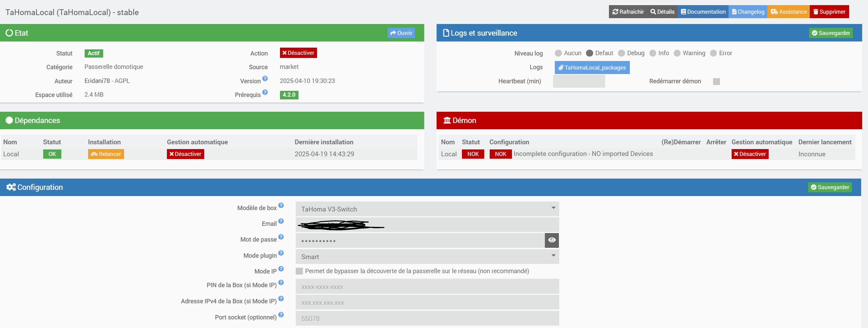
Task: Select the Defaut log level
Action: [589, 53]
